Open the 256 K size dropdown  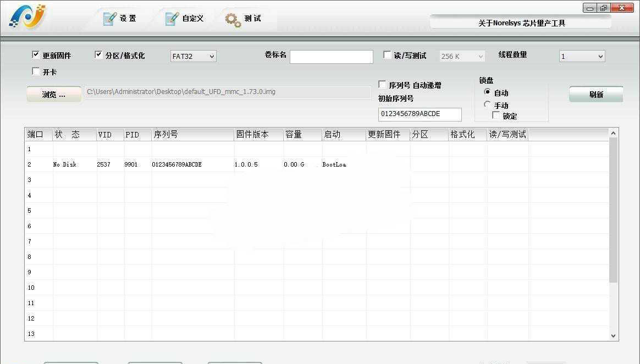tap(462, 56)
